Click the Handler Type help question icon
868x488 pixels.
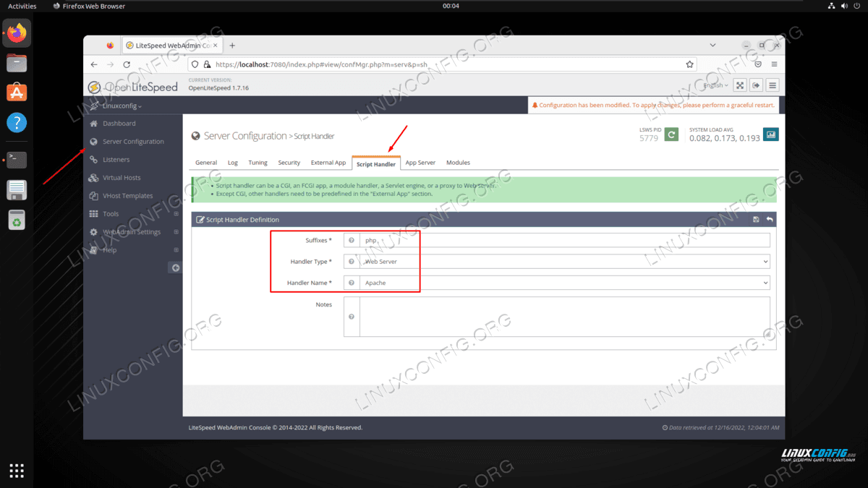click(352, 262)
